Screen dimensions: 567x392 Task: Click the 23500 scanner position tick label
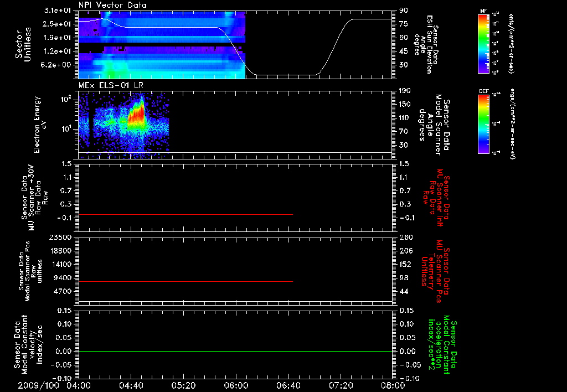pos(60,237)
